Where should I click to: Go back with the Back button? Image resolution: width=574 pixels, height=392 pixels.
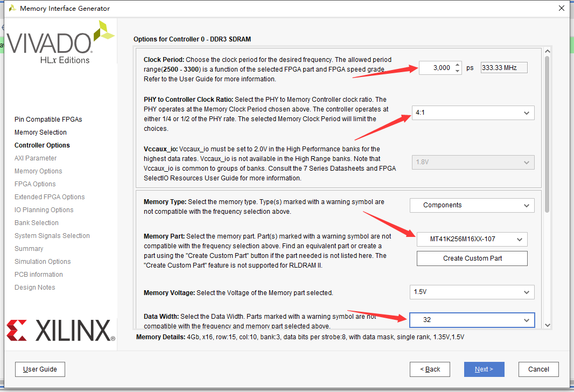(x=430, y=369)
